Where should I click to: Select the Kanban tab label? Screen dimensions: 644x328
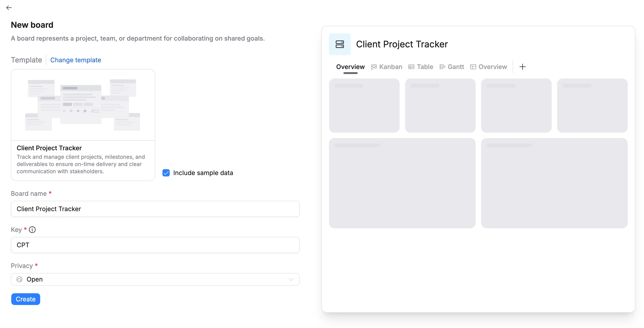pos(391,67)
